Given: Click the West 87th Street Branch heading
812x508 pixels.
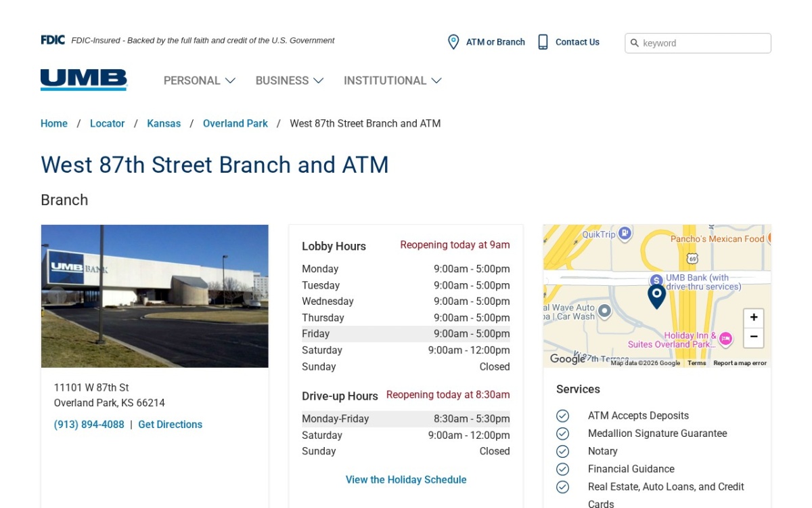Looking at the screenshot, I should point(215,165).
